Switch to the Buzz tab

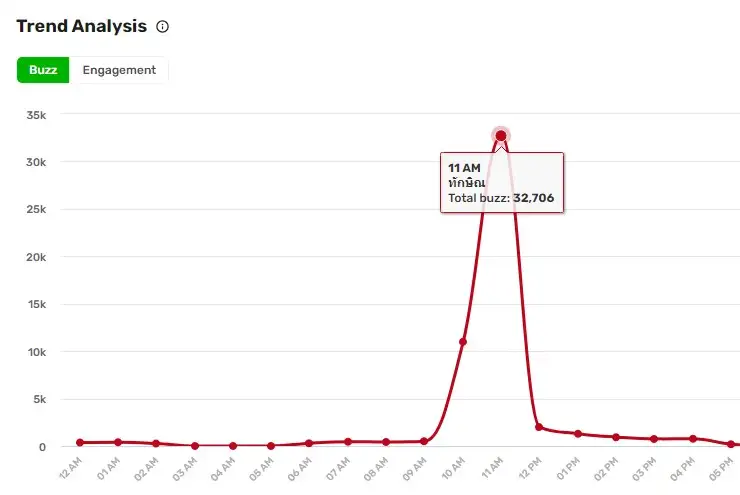[x=43, y=70]
